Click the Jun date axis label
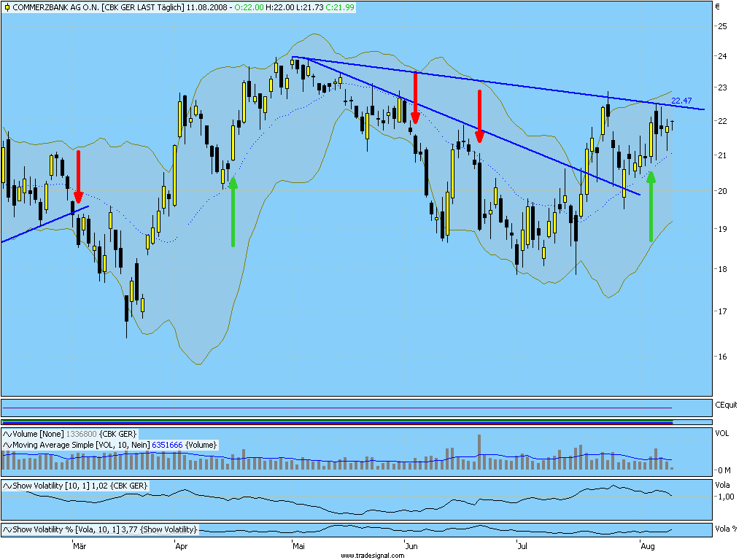 point(411,545)
